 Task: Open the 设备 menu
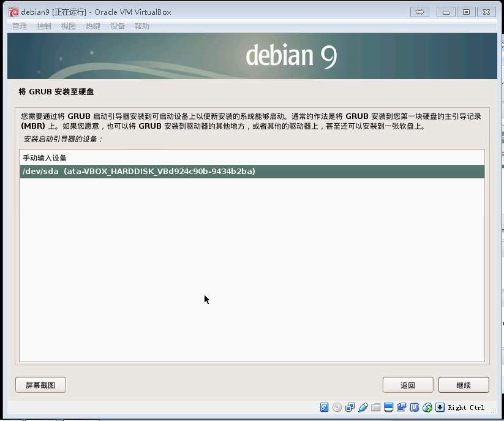click(118, 26)
